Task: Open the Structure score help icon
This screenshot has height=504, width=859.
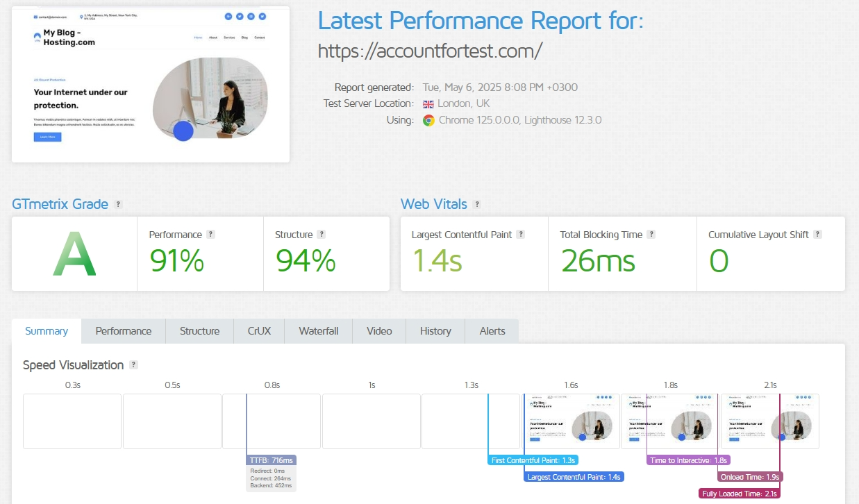Action: point(322,235)
